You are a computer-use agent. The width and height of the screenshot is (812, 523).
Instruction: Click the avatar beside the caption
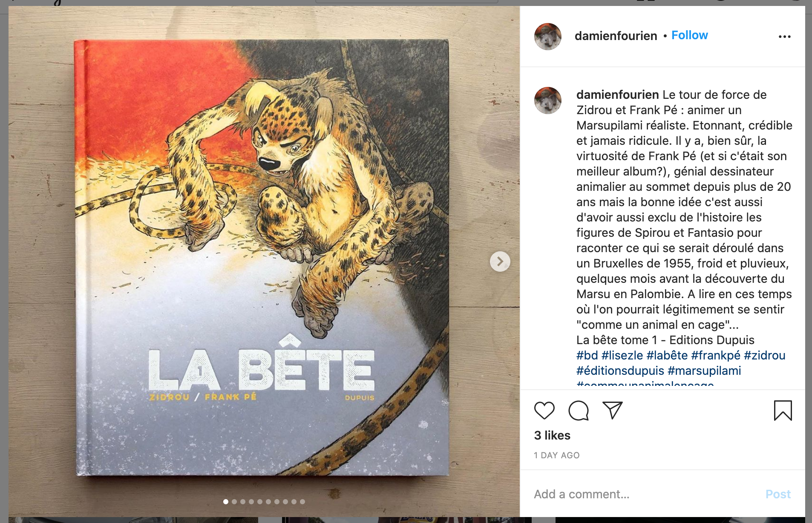(x=547, y=101)
